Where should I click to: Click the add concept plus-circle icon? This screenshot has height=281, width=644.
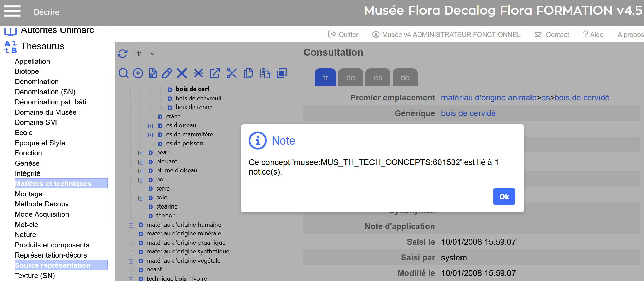[x=138, y=73]
